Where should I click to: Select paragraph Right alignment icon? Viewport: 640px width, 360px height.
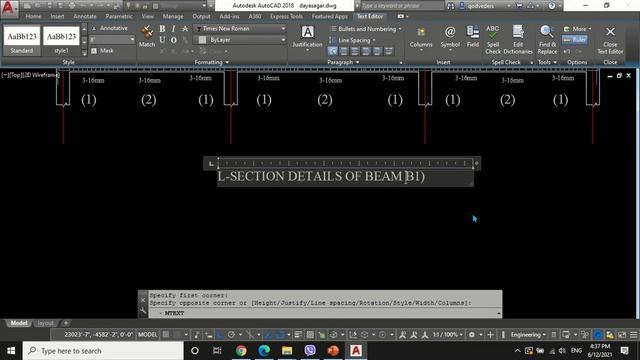click(x=366, y=51)
